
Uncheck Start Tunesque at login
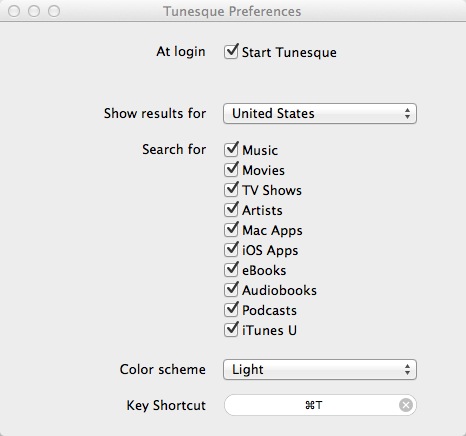(x=231, y=52)
